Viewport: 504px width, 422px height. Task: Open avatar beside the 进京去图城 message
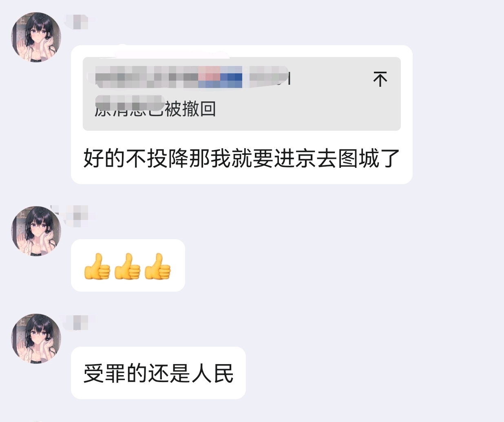click(x=36, y=37)
